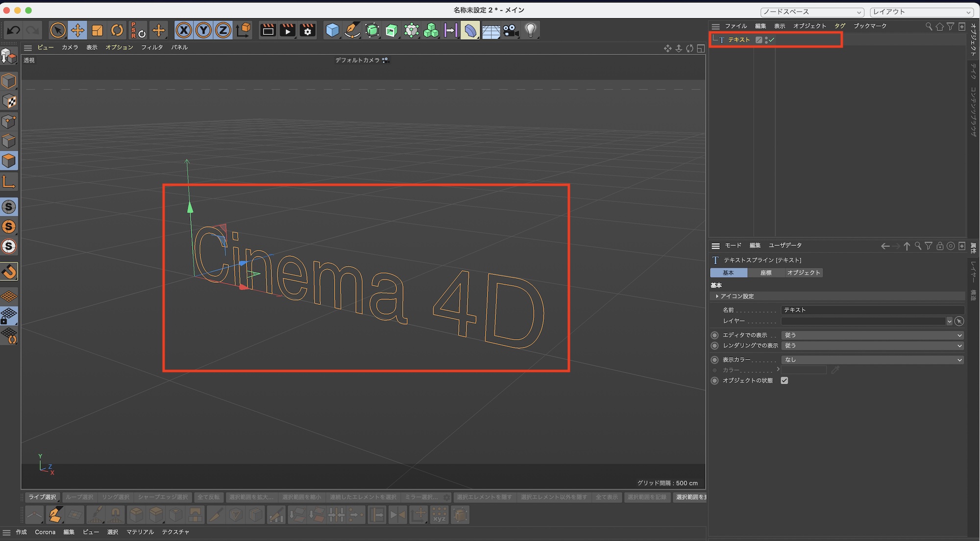Viewport: 980px width, 541px height.
Task: Click the 名前 input field
Action: tap(872, 310)
